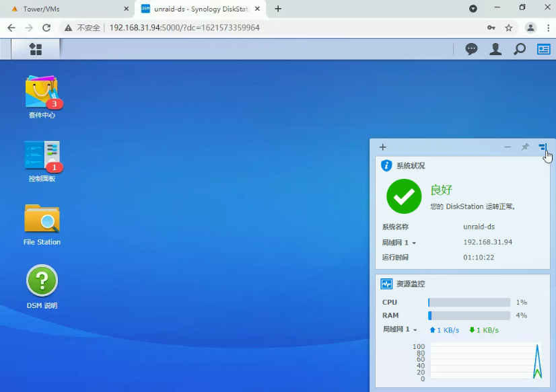This screenshot has width=556, height=392.
Task: Click the red 3 badge on Package Center
Action: 55,104
